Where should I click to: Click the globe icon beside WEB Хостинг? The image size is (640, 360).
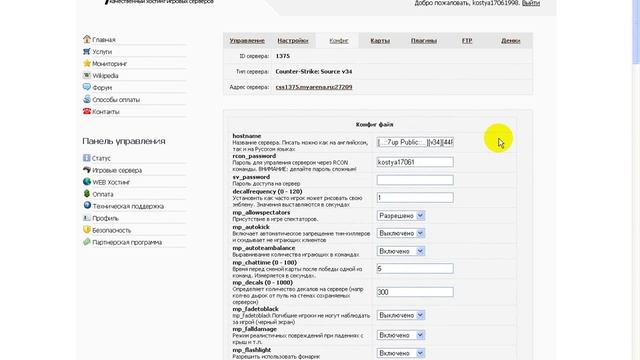coord(87,182)
